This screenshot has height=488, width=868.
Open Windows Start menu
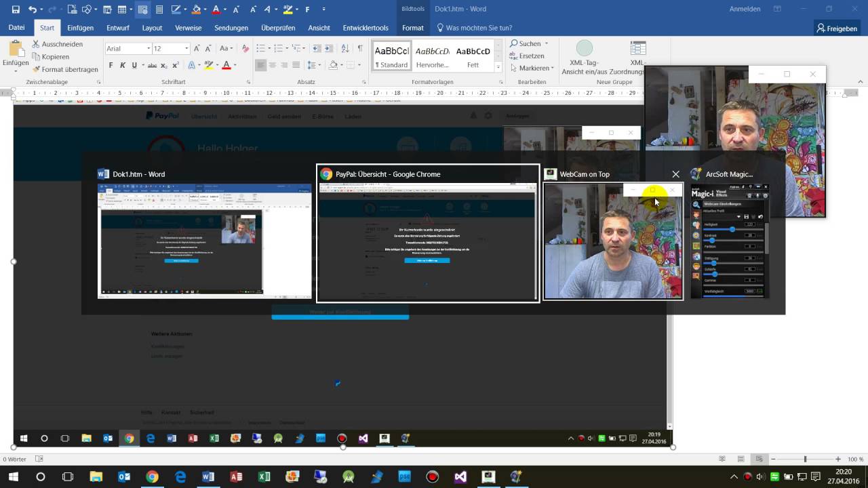tap(12, 476)
